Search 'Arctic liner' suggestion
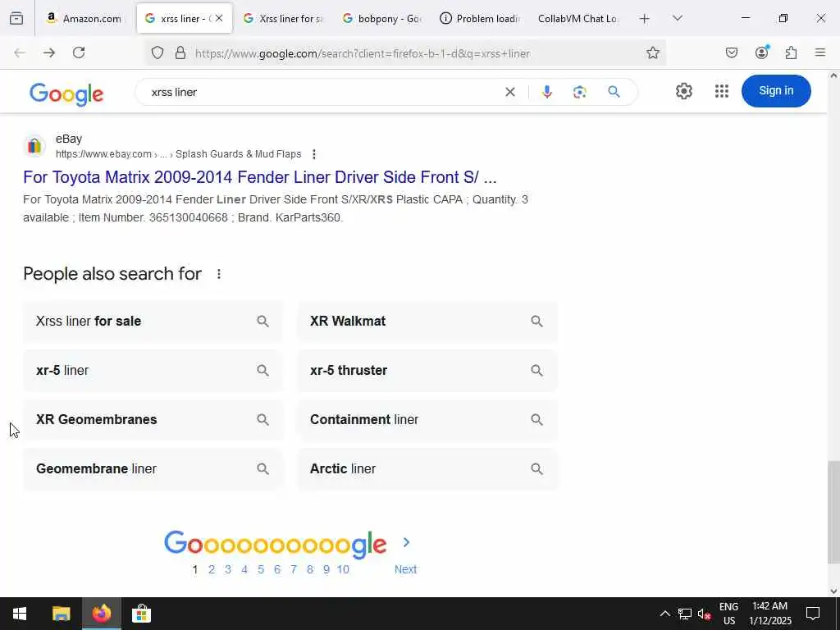This screenshot has height=630, width=840. 427,468
